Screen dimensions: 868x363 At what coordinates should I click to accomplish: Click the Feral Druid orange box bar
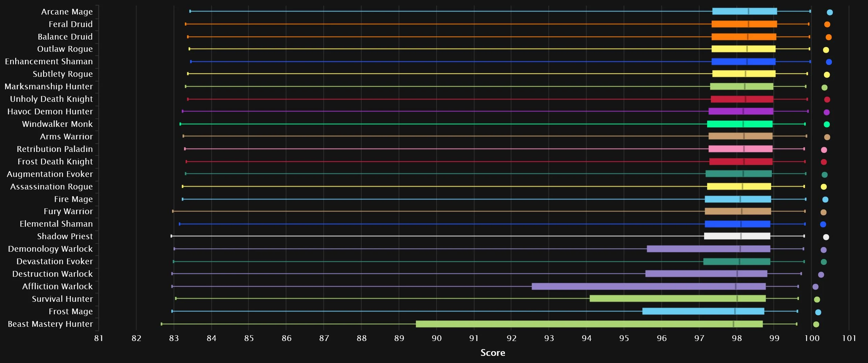pyautogui.click(x=744, y=24)
